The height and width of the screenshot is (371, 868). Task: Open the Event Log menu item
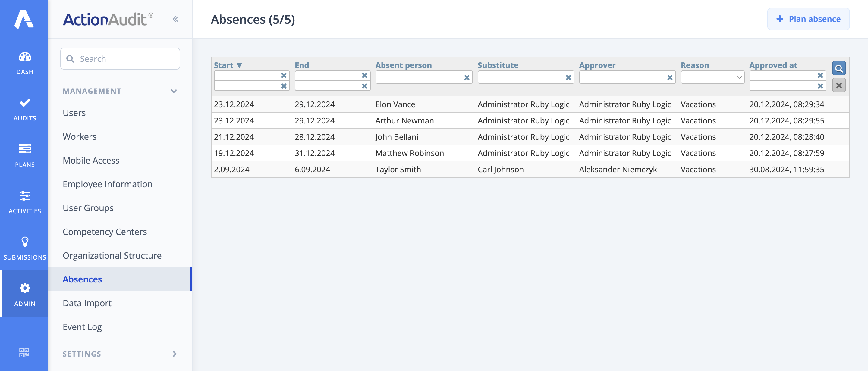click(82, 326)
